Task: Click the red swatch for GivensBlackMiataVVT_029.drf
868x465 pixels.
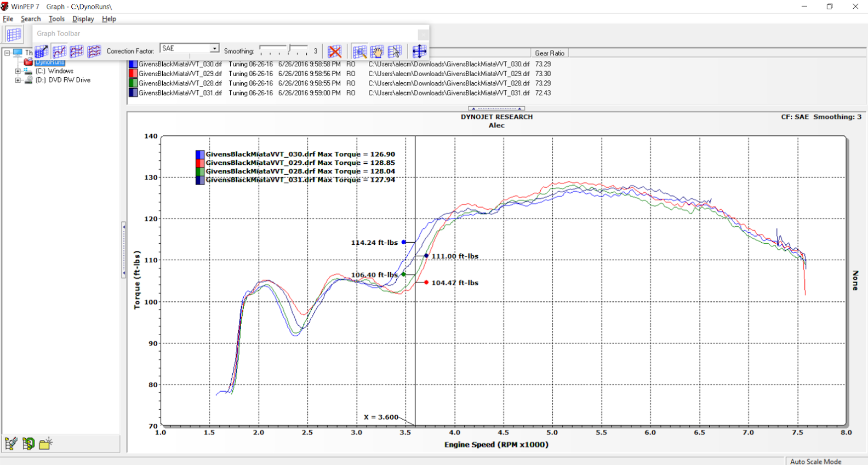Action: click(133, 74)
